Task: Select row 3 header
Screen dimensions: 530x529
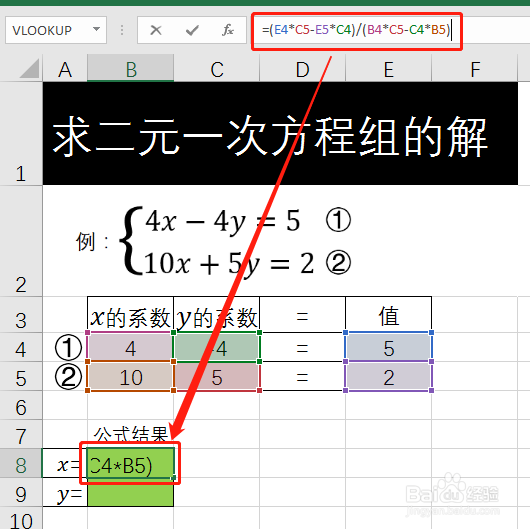Action: (x=21, y=315)
